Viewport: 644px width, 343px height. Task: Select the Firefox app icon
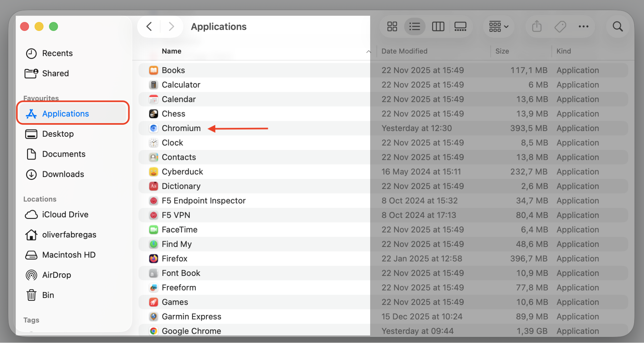point(154,259)
